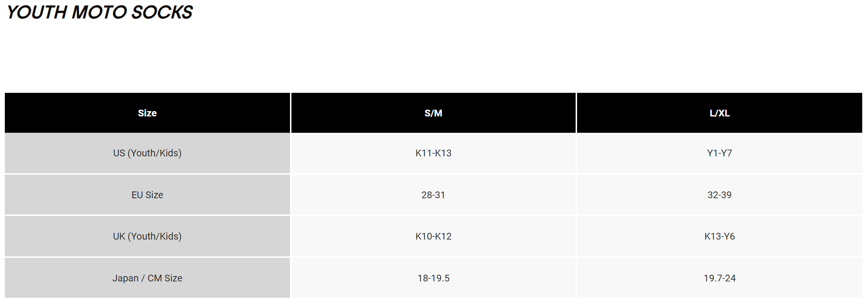Click the word YOUTH in the title
The width and height of the screenshot is (868, 305).
click(37, 13)
